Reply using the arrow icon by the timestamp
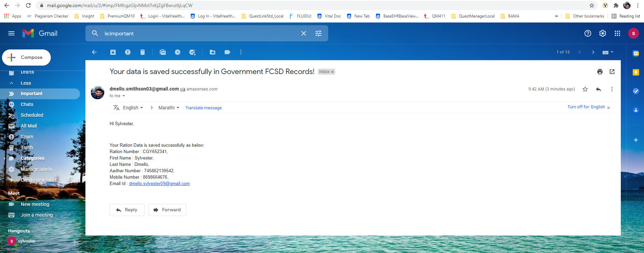Screen dimensions: 644x253 tap(599, 89)
